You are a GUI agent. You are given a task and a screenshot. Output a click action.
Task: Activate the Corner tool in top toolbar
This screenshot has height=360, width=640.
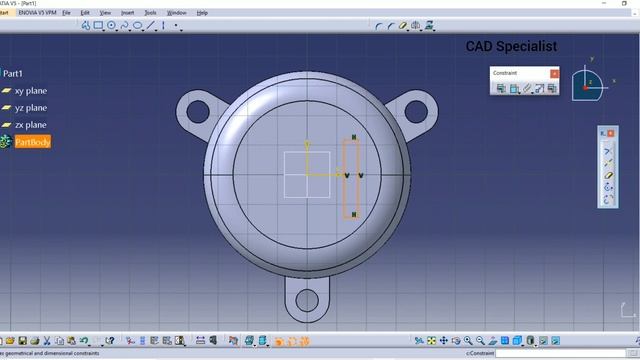(x=378, y=26)
